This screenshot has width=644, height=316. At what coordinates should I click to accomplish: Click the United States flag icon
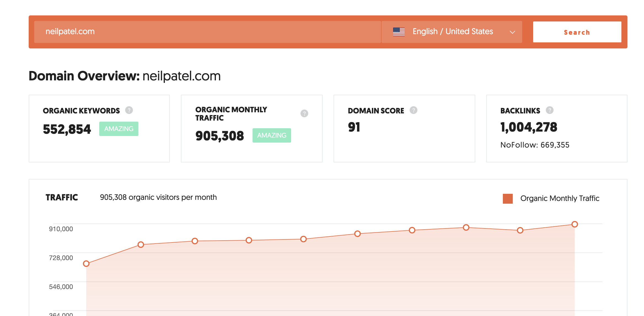tap(399, 32)
